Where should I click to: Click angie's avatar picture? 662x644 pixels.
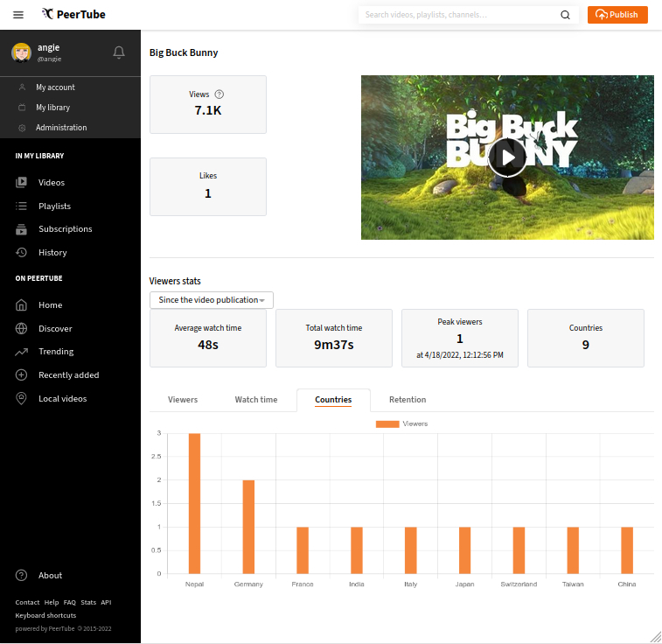[x=21, y=52]
